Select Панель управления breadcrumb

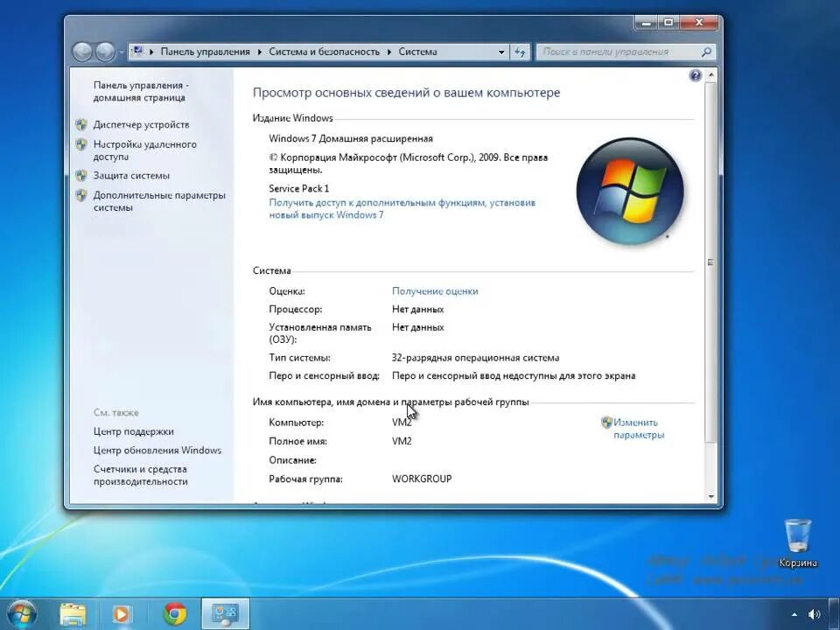coord(205,52)
